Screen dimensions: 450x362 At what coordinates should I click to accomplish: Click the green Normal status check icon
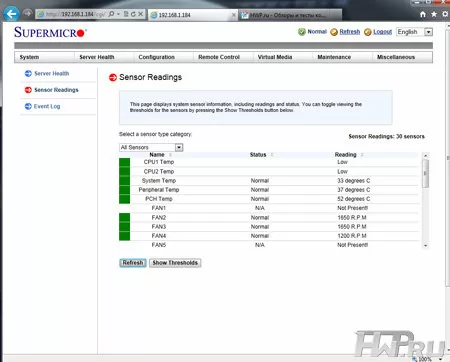point(302,32)
